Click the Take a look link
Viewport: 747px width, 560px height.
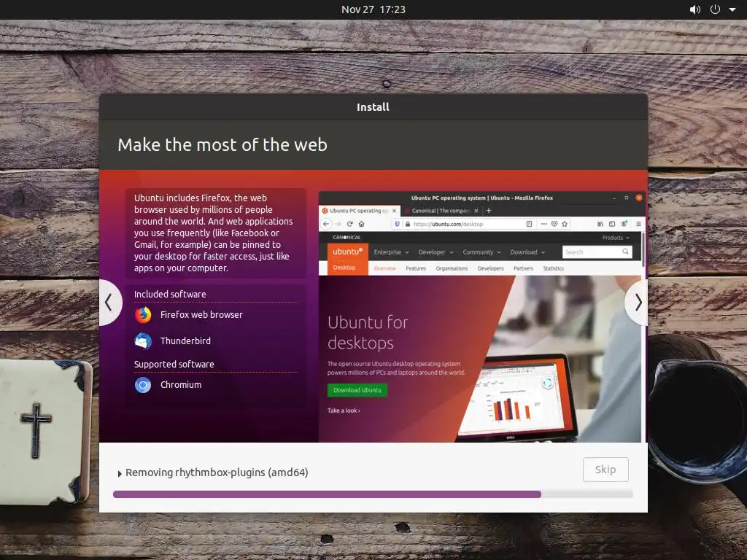pyautogui.click(x=344, y=411)
